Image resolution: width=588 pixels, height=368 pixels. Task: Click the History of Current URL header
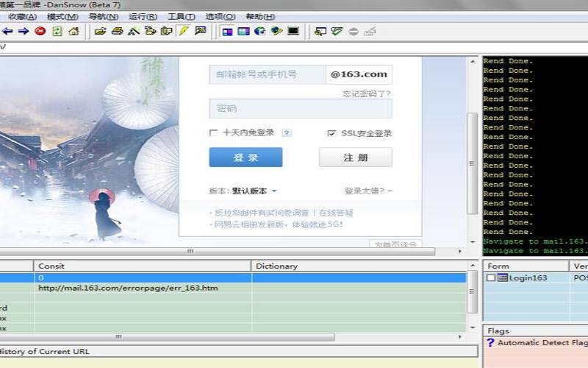pyautogui.click(x=238, y=352)
